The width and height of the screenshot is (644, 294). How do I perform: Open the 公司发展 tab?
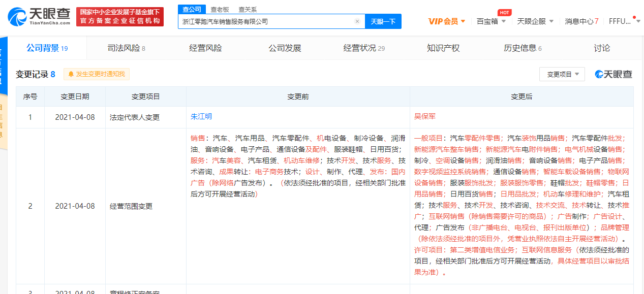point(285,48)
